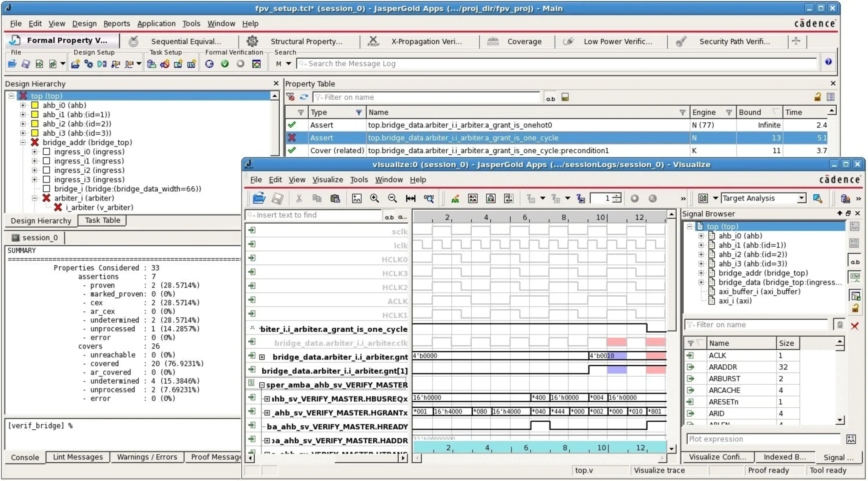Viewport: 868px width, 481px height.
Task: Click the Coverage app icon
Action: pyautogui.click(x=493, y=41)
